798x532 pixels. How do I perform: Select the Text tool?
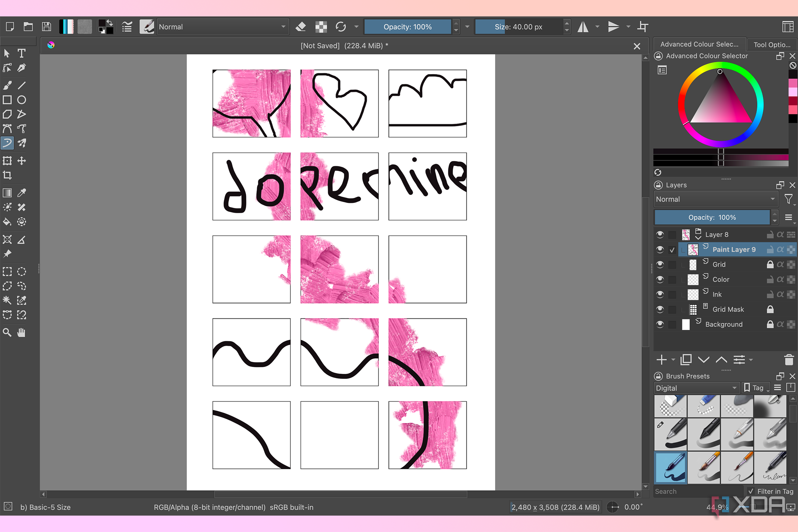click(x=22, y=53)
